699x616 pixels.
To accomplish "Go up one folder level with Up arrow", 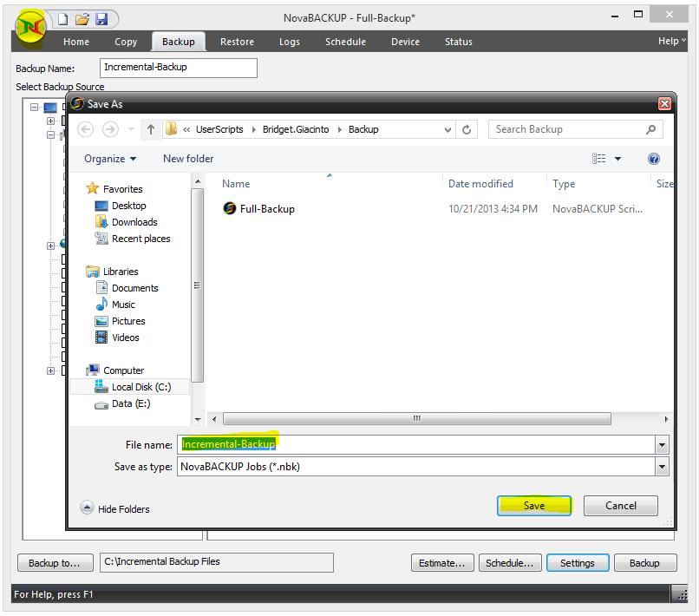I will [151, 130].
